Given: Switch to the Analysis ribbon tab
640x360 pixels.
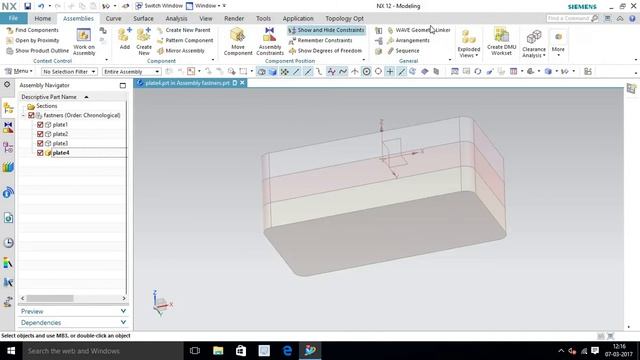Looking at the screenshot, I should (176, 18).
